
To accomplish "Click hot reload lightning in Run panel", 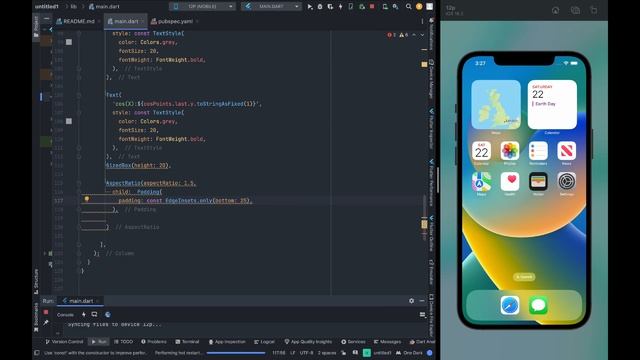I will coord(84,314).
